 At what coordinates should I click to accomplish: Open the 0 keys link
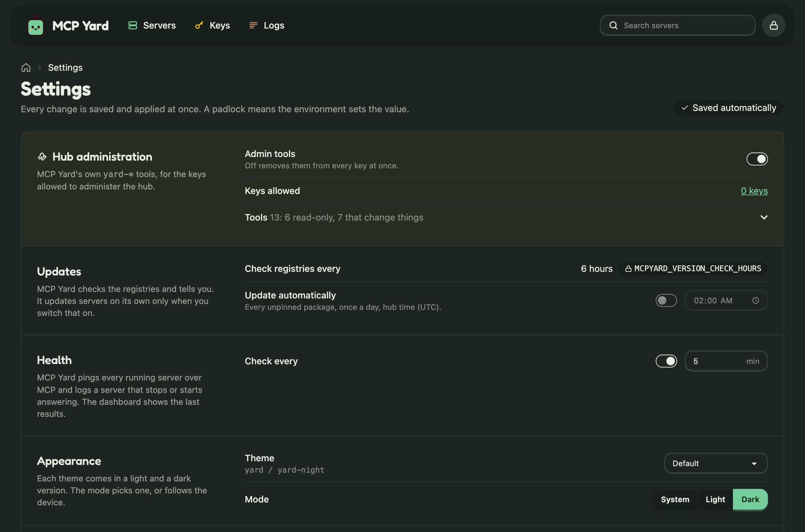pyautogui.click(x=754, y=191)
